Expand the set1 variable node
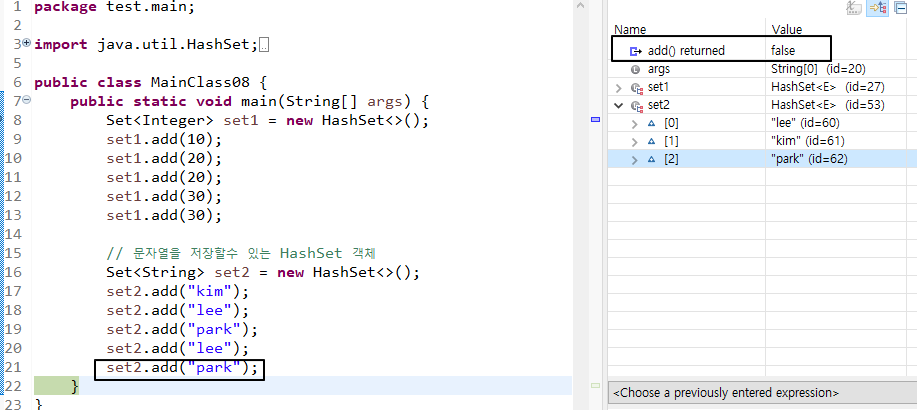The image size is (917, 410). tap(619, 88)
